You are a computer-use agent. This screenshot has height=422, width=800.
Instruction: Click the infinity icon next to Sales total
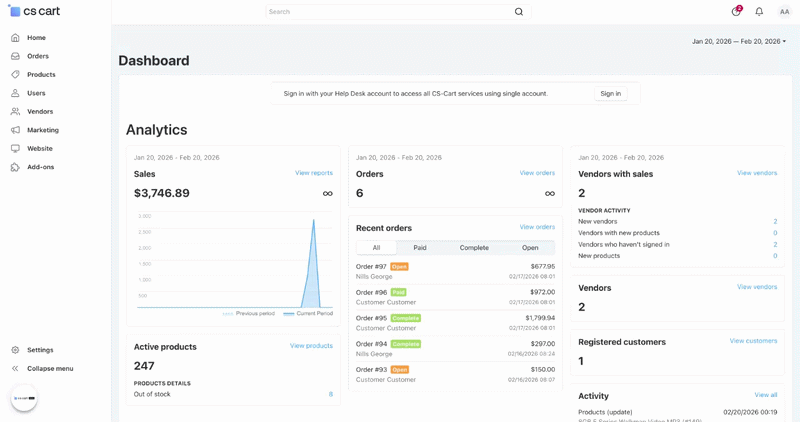click(x=327, y=194)
